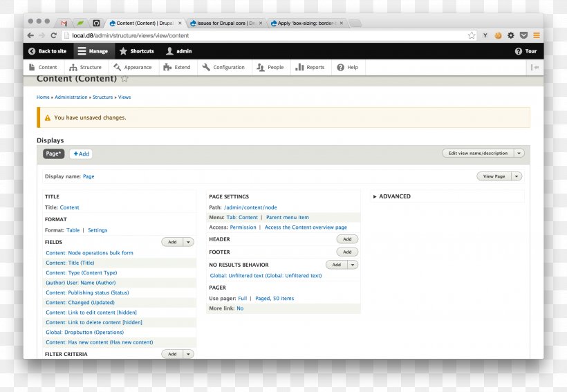
Task: Open the admin user menu
Action: (x=179, y=51)
